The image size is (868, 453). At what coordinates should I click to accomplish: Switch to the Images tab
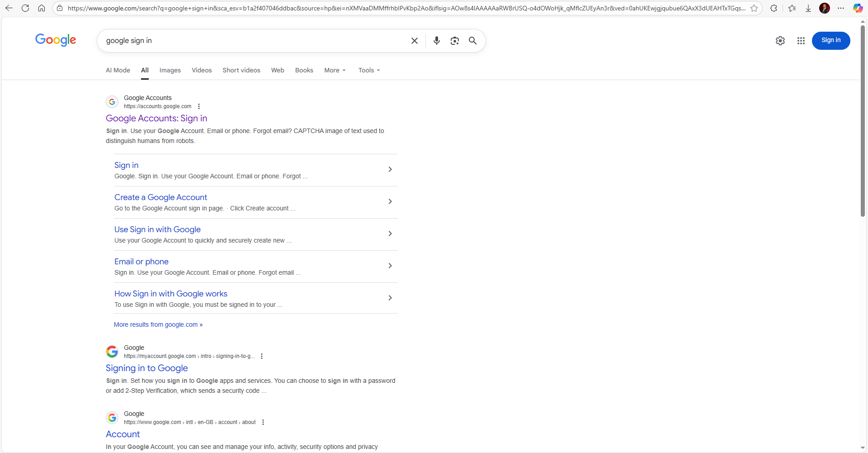170,70
